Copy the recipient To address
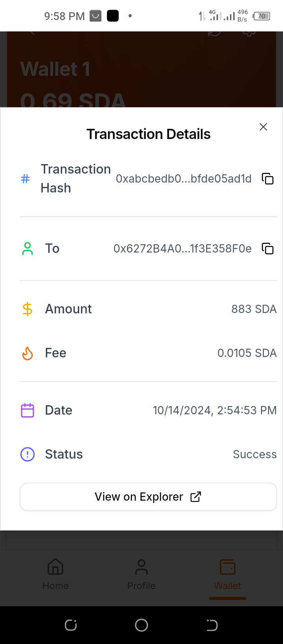 (x=268, y=249)
